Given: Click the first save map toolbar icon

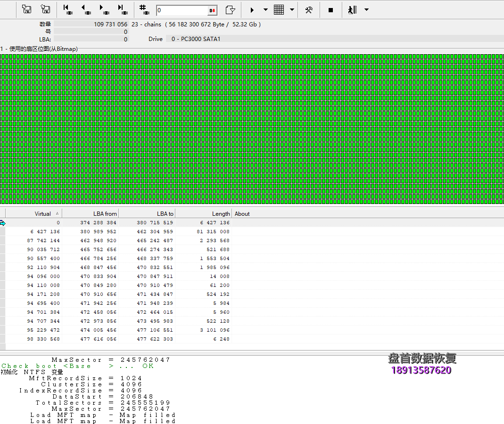Looking at the screenshot, I should click(x=27, y=9).
